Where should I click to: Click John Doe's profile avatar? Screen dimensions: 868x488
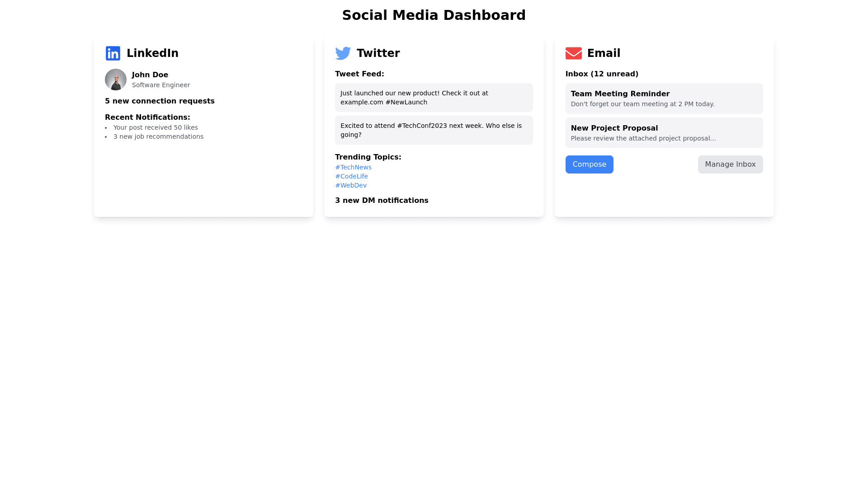click(116, 80)
